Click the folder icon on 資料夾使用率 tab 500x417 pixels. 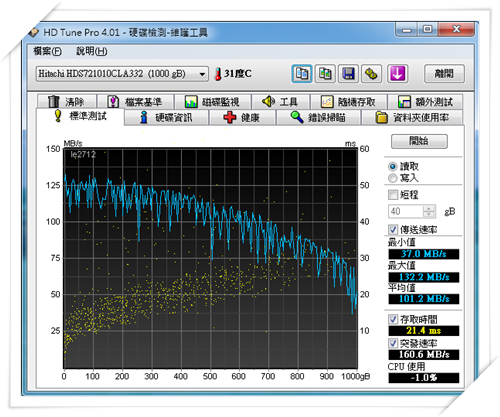tap(381, 118)
